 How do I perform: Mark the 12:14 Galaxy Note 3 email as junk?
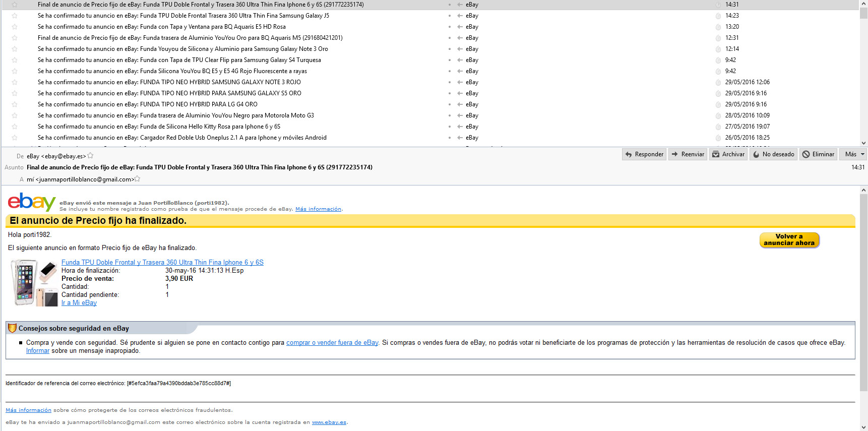[x=718, y=49]
